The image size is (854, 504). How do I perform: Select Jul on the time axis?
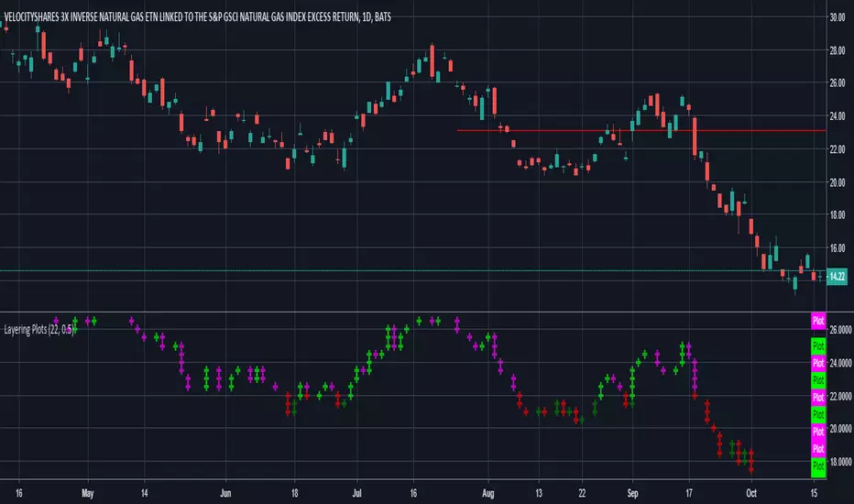tap(355, 490)
